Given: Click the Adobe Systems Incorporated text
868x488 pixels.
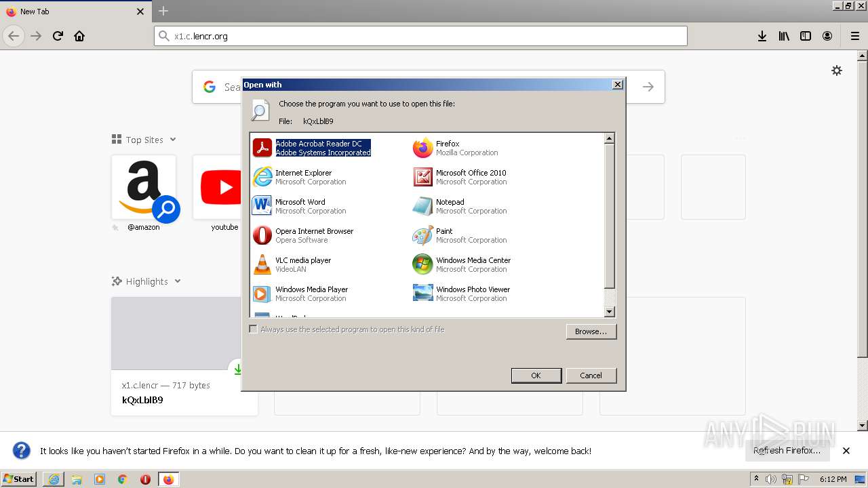Looking at the screenshot, I should click(323, 152).
